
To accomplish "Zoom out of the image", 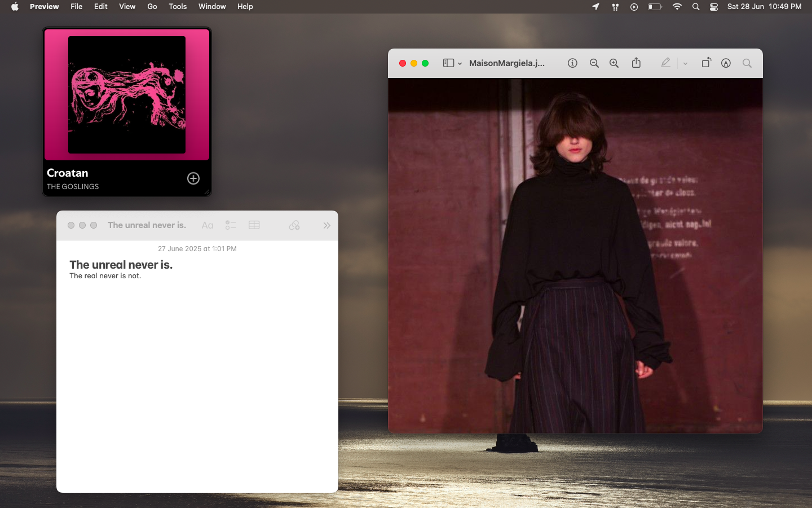I will (x=594, y=63).
